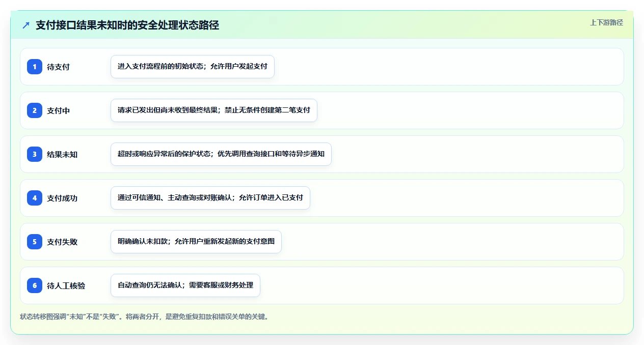Open description 通过可信通知、主动查询或对账确认
644x345 pixels.
210,198
